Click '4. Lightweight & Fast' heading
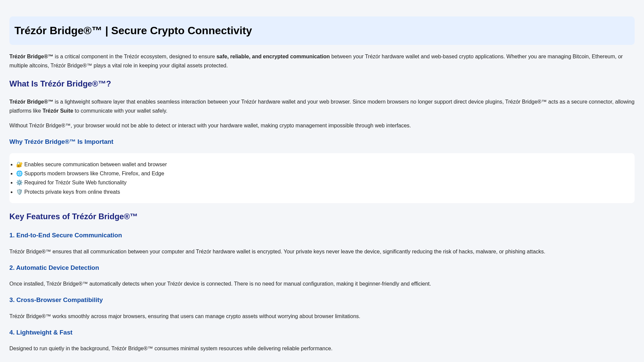644x362 pixels. tap(41, 333)
